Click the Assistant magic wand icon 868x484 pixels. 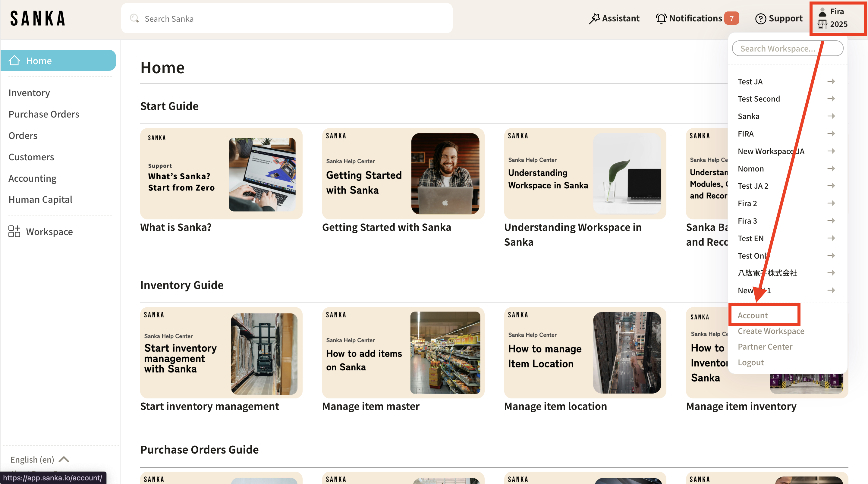coord(594,19)
